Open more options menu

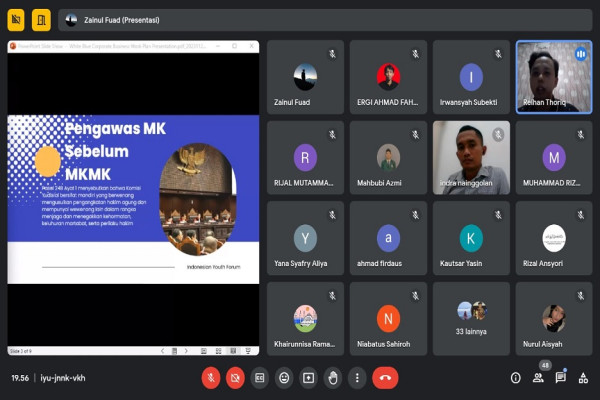pyautogui.click(x=357, y=378)
